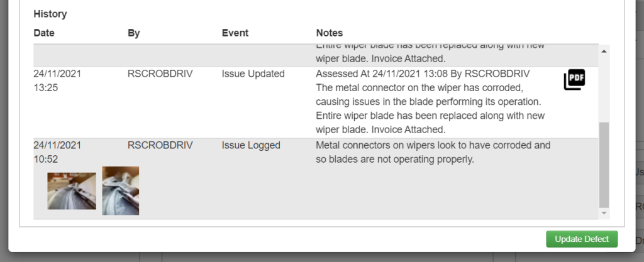Click RSCROBDRIV in the Issue Updated row

(160, 74)
